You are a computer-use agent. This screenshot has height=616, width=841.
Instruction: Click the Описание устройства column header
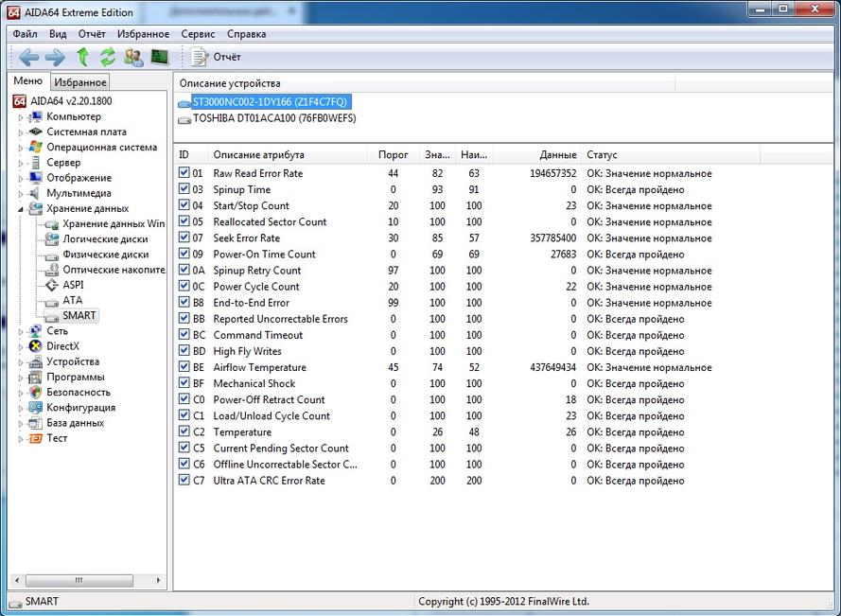[424, 83]
